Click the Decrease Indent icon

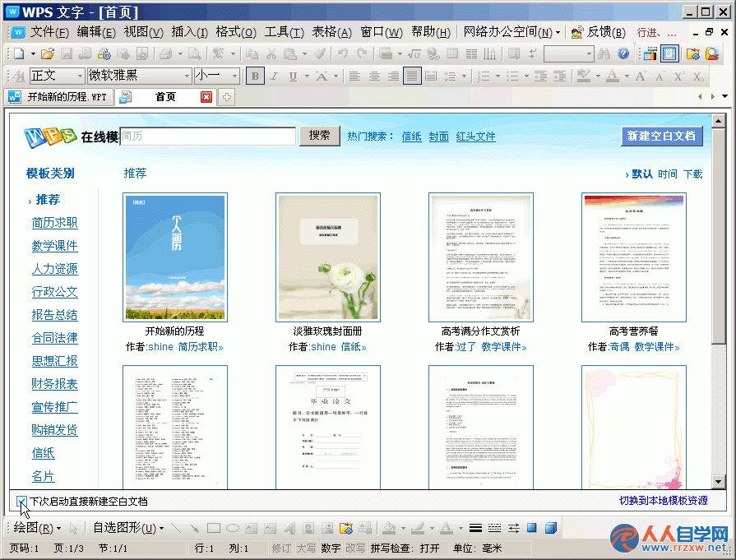(x=540, y=76)
